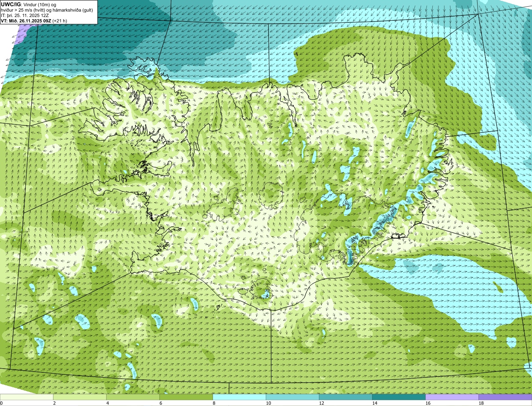This screenshot has height=406, width=532.
Task: Click the legend color band between 4 and 6
Action: (x=133, y=397)
